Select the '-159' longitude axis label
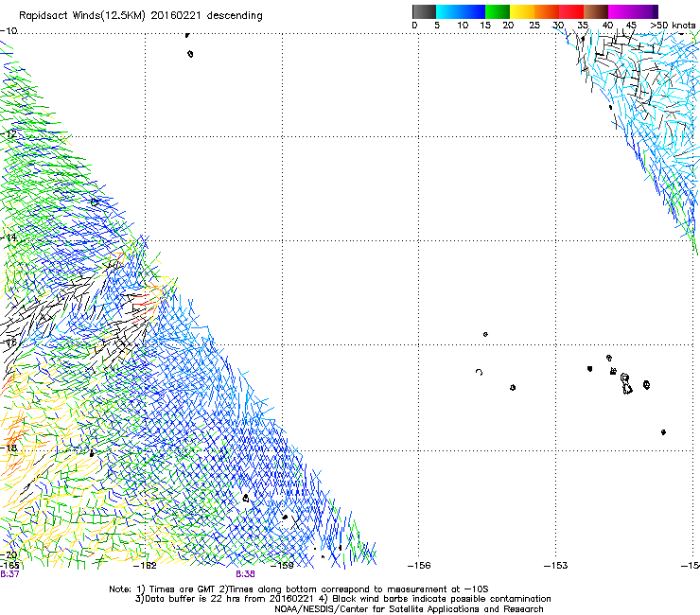The width and height of the screenshot is (700, 615). [x=282, y=566]
